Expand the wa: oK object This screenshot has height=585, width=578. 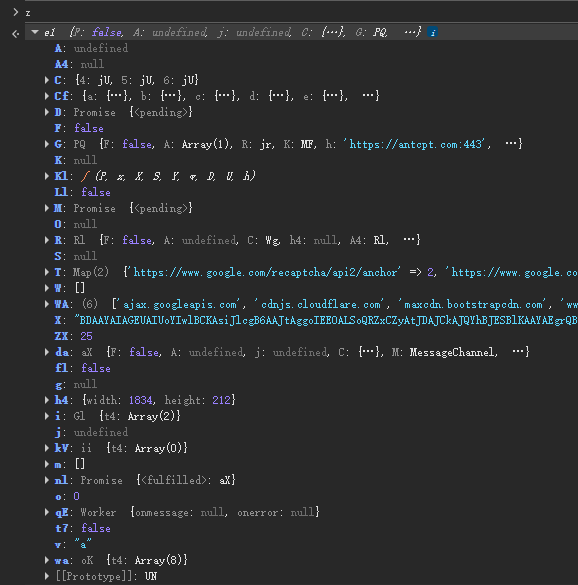[x=47, y=560]
